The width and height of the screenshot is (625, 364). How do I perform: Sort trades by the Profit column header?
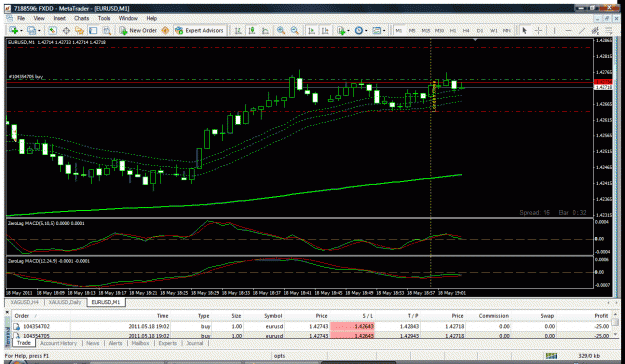tap(583, 316)
